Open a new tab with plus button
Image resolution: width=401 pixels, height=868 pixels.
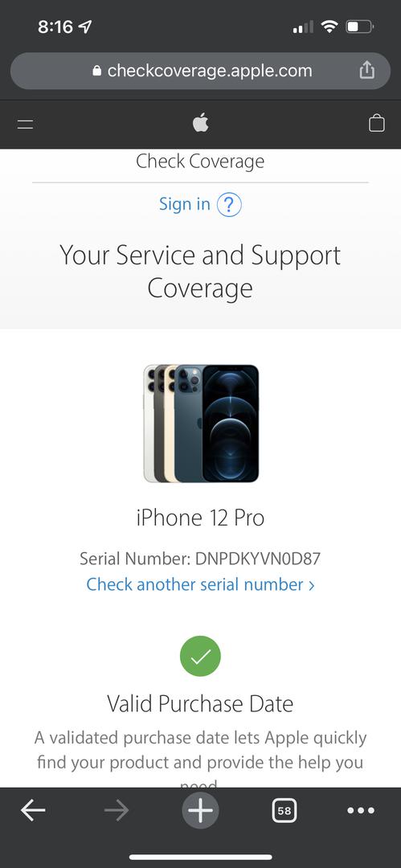pos(201,810)
